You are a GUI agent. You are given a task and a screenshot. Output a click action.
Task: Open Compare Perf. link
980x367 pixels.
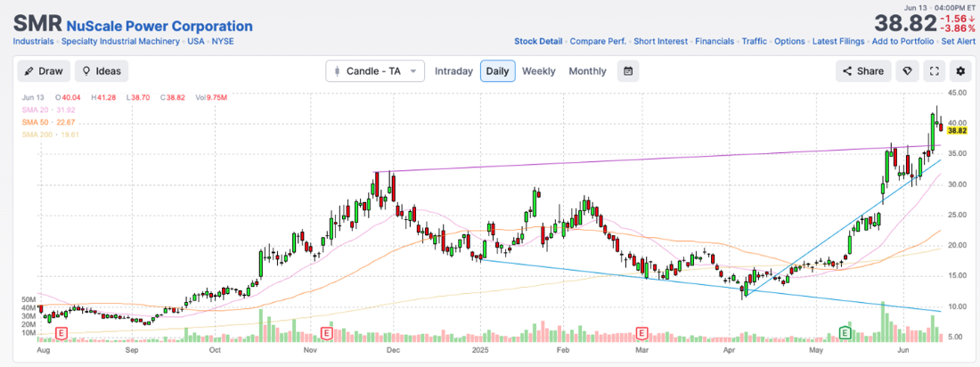click(598, 41)
